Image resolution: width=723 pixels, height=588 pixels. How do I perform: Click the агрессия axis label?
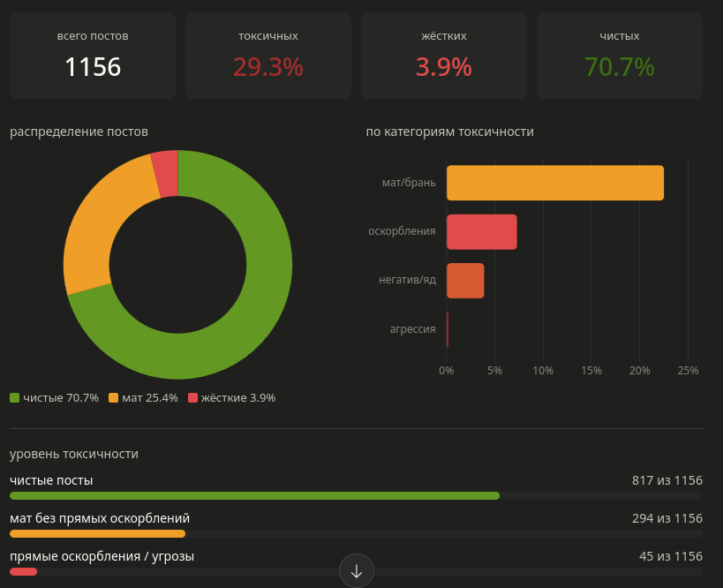click(412, 329)
